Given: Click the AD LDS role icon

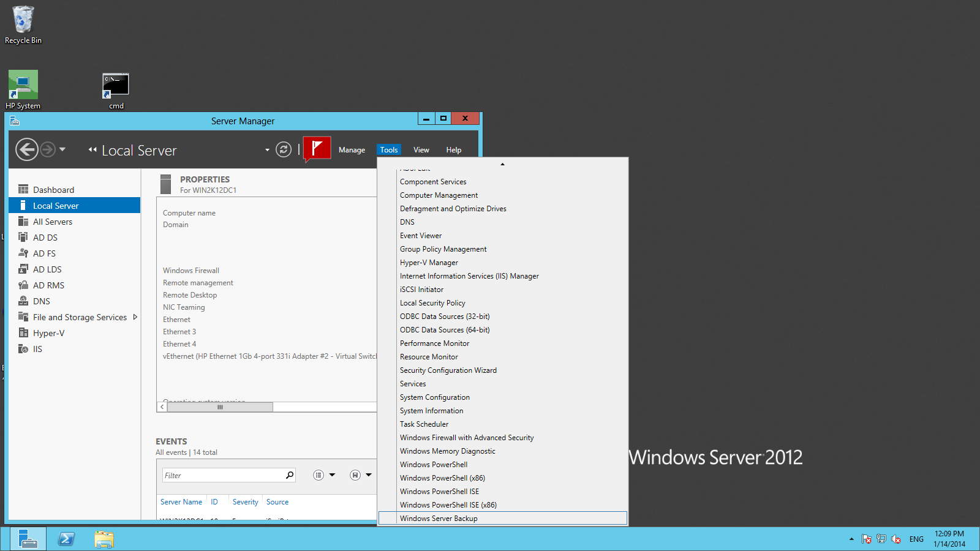Looking at the screenshot, I should click(23, 269).
